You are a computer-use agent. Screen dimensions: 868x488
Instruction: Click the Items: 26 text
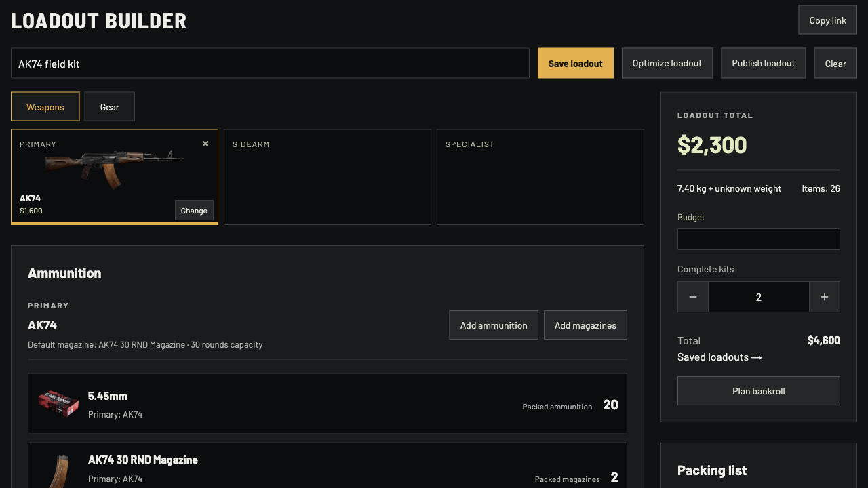coord(821,188)
